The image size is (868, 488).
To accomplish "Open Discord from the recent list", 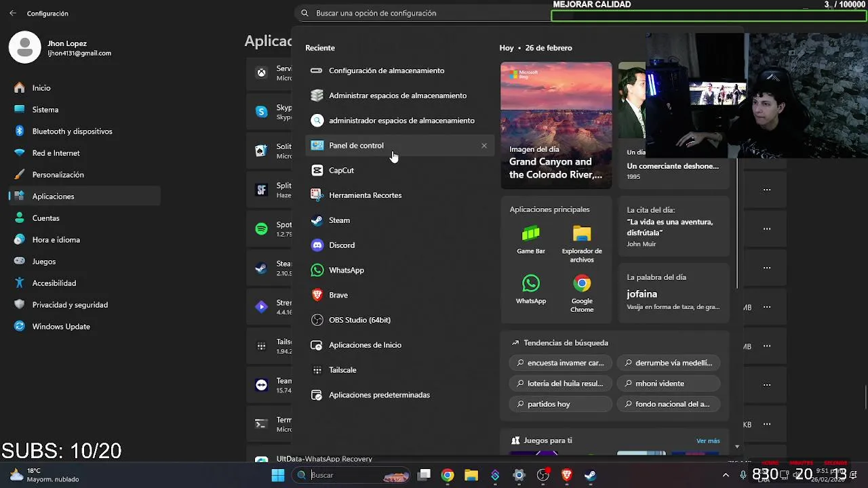I will (x=399, y=245).
